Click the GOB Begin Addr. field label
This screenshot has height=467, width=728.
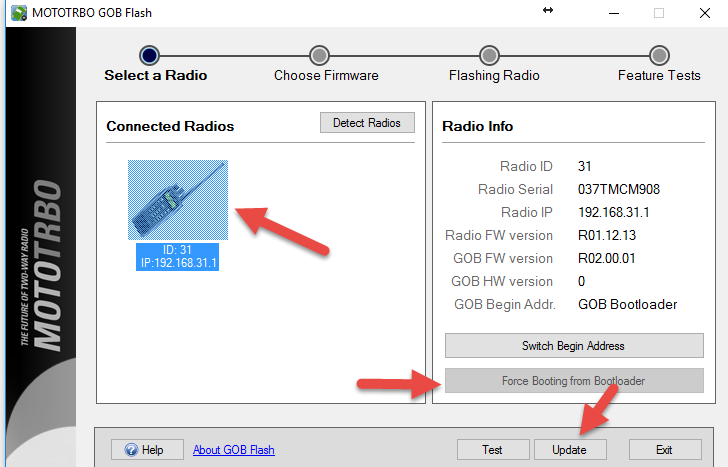[505, 305]
